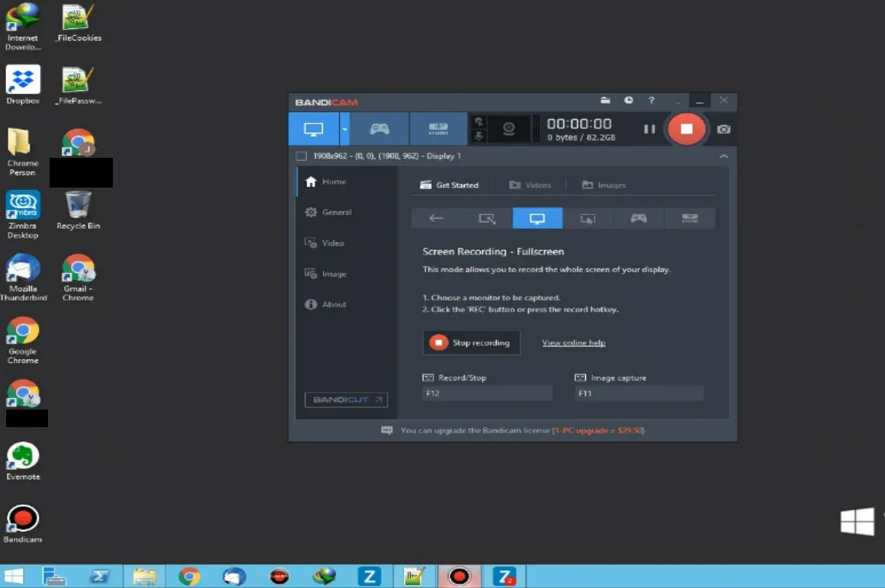The image size is (885, 588).
Task: Select the Gmail - Chrome desktop shortcut
Action: 79,277
